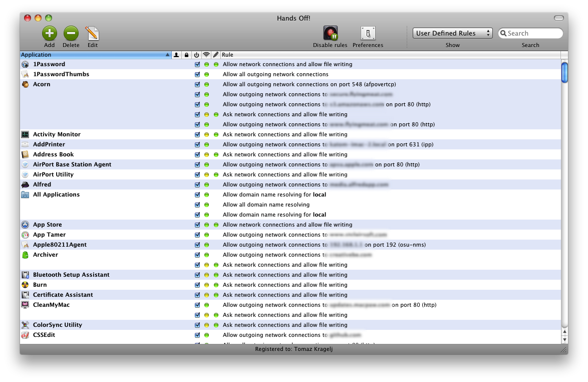Toggle the Apple80211Agent rule checkbox
588x382 pixels.
(197, 245)
